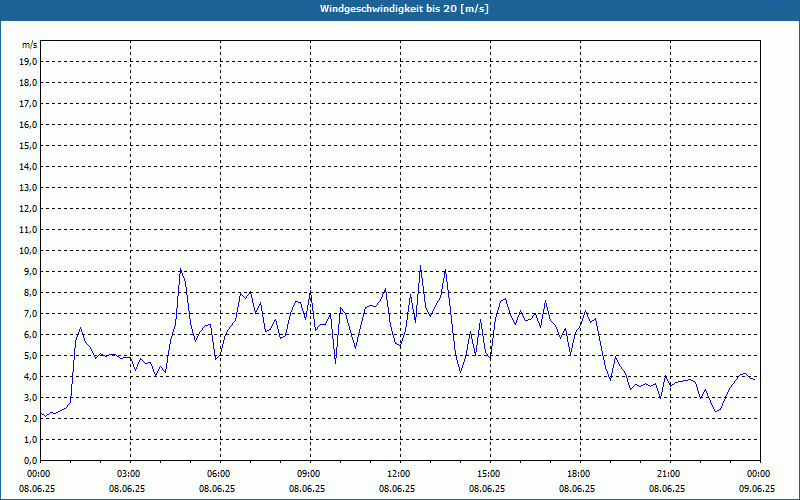Click the 5,0 y-axis label
Screen dimensions: 800x500
click(31, 356)
